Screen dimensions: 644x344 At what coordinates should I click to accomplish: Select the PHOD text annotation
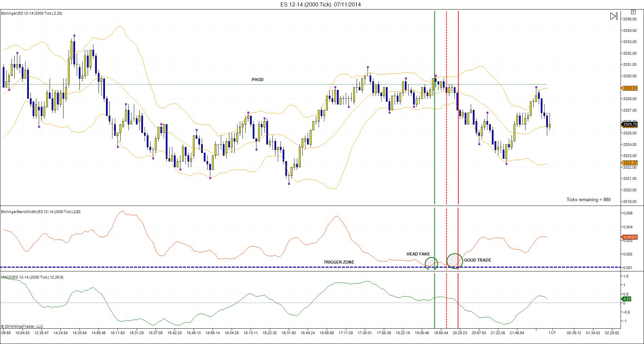coord(257,80)
